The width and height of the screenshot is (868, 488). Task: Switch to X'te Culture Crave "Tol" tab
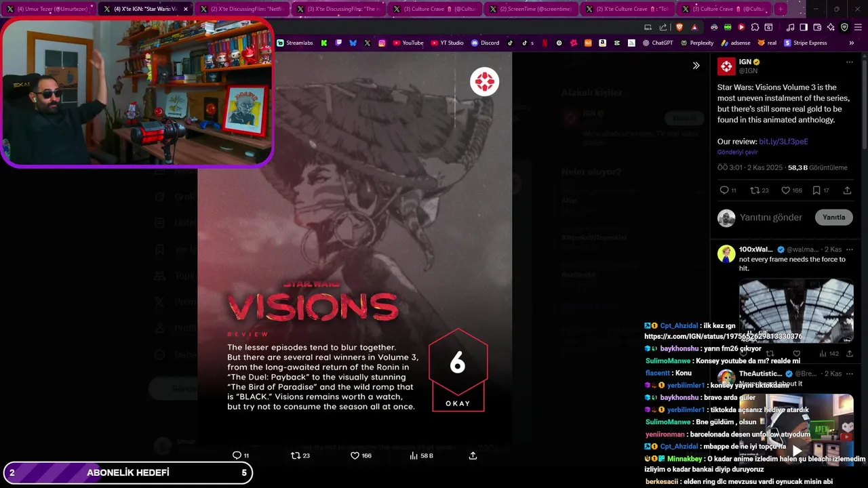tap(627, 9)
